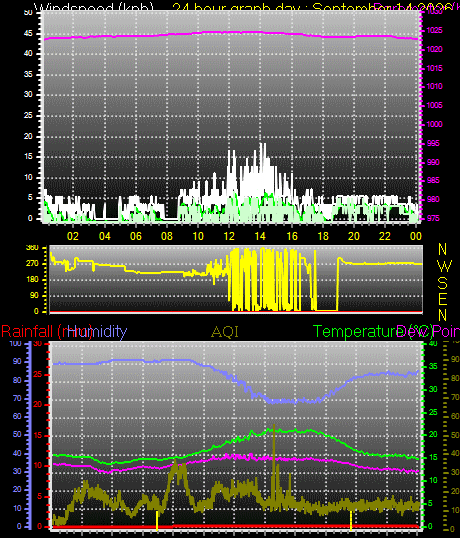
Task: Click the 12 hour label on time axis
Action: [x=229, y=236]
